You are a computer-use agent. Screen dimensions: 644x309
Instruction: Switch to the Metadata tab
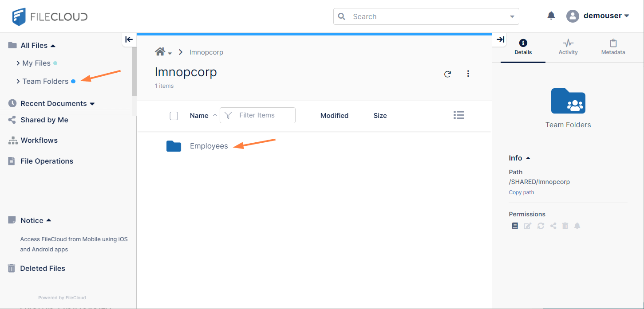[613, 47]
